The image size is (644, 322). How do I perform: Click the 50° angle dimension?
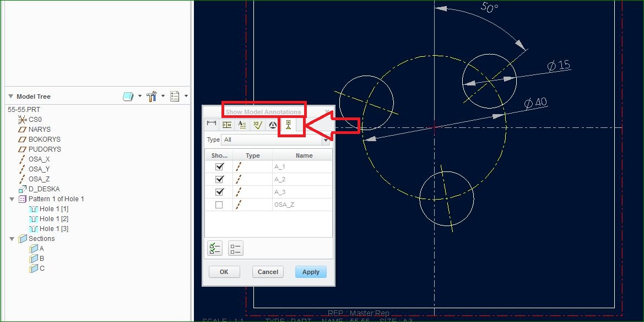(489, 7)
